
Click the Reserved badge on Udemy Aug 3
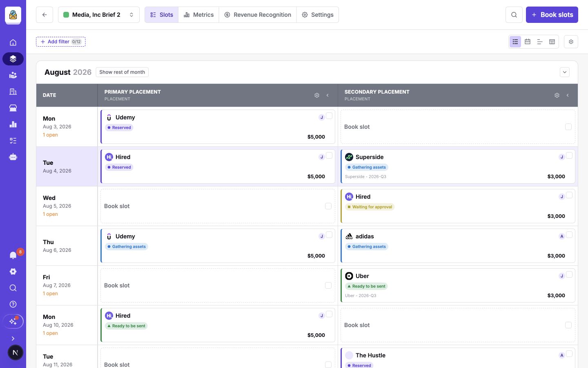tap(119, 128)
